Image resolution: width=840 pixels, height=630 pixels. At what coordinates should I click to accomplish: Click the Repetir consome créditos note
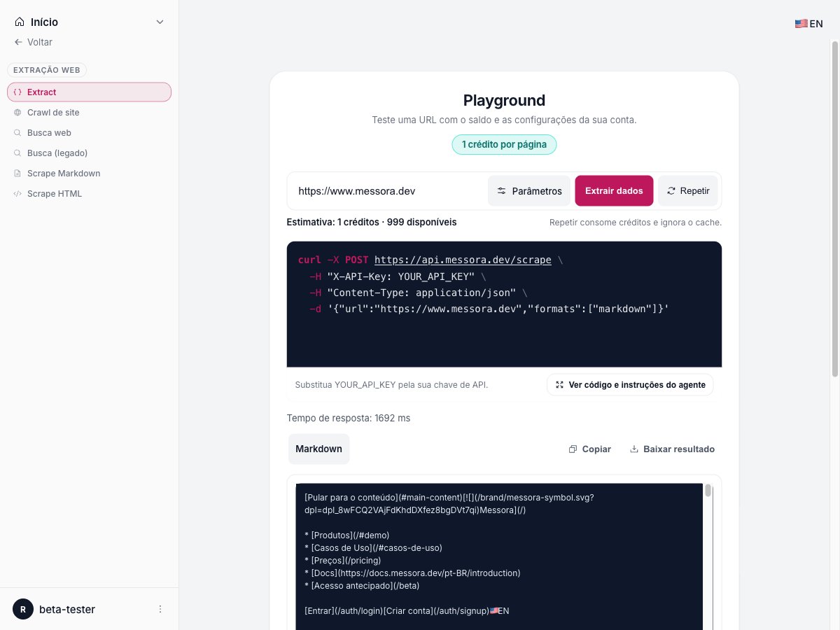point(636,223)
